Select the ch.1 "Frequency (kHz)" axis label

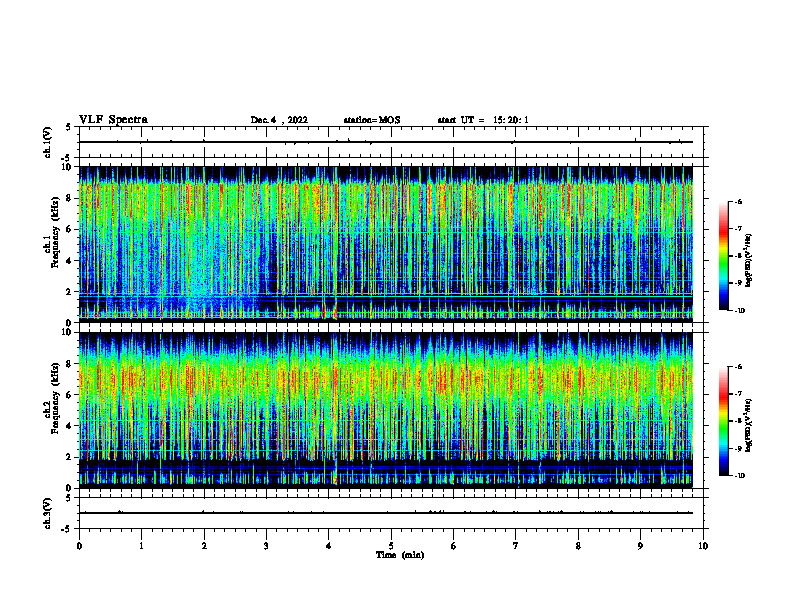coord(54,233)
